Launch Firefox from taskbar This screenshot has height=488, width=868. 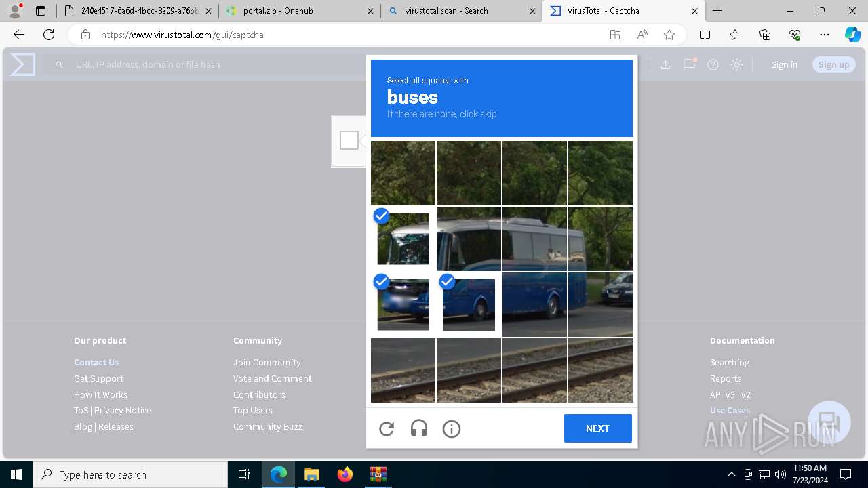(345, 474)
